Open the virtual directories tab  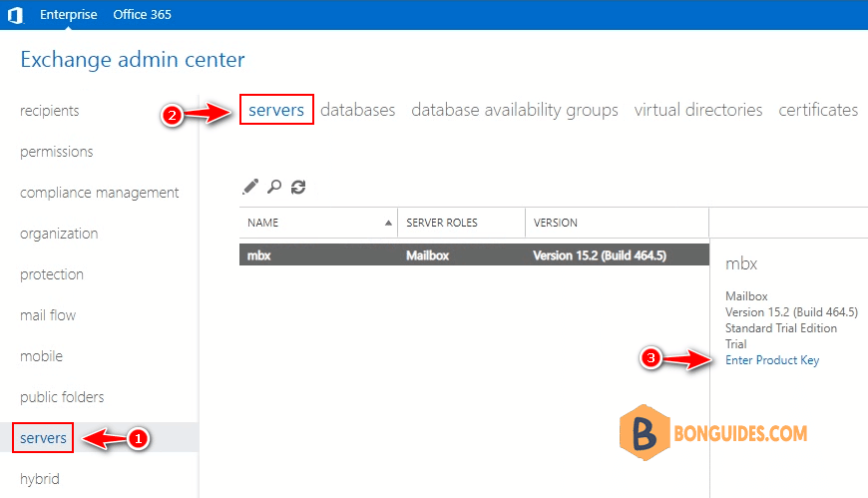pos(698,110)
